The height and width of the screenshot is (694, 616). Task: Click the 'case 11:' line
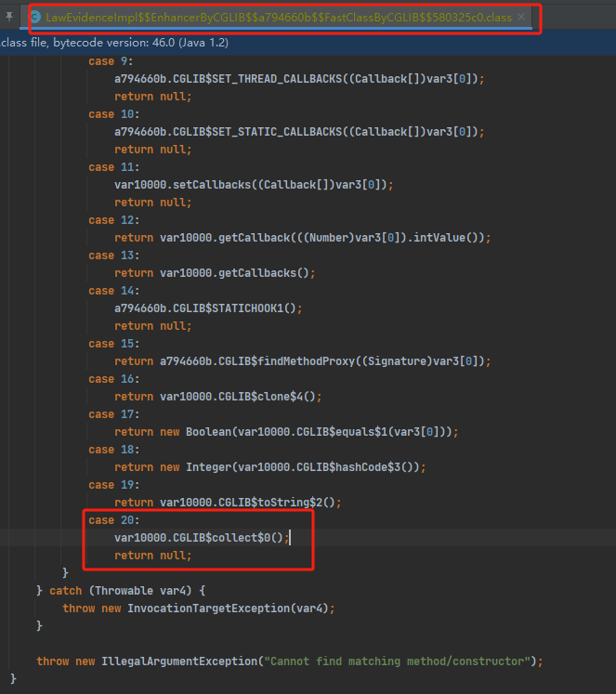tap(114, 167)
